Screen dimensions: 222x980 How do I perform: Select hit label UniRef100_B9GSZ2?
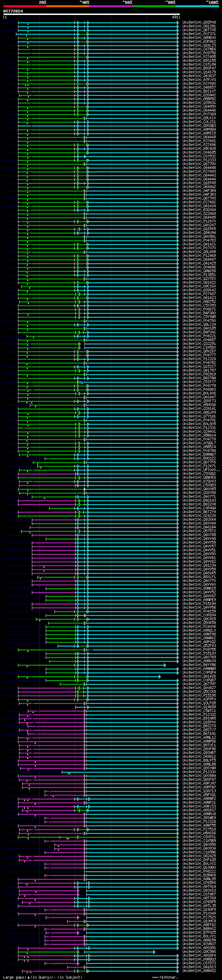[x=199, y=459]
